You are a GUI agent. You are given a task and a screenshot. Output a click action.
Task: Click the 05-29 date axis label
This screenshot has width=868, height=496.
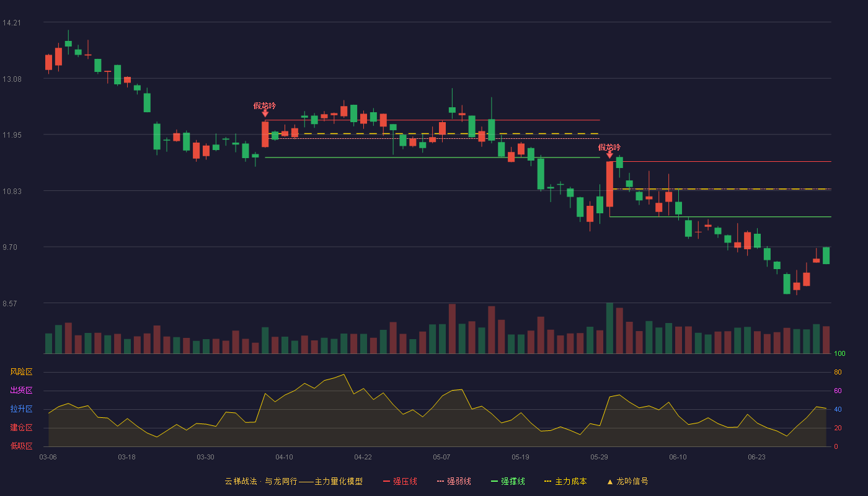click(x=599, y=457)
